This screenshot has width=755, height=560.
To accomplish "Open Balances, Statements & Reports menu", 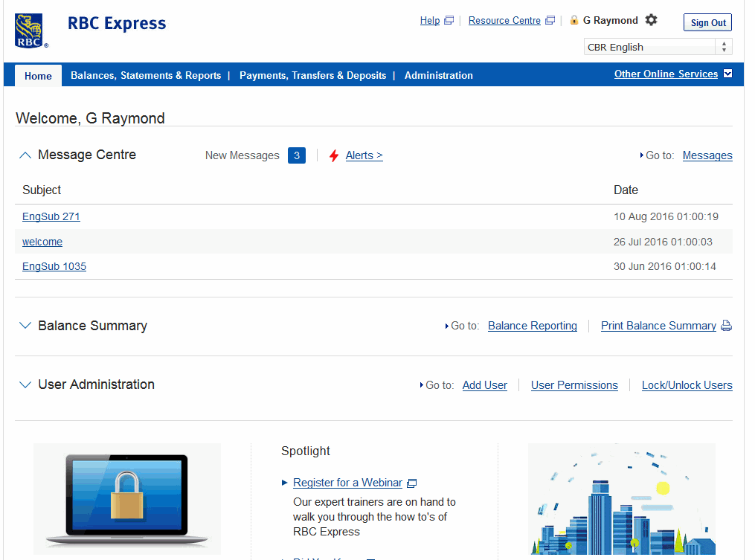I will [146, 75].
